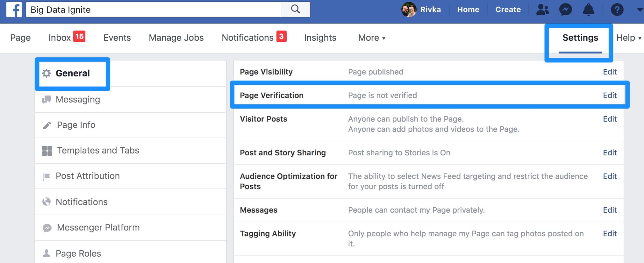Click the Big Data Ignite search field
Viewport: 644px width, 263px height.
pyautogui.click(x=154, y=10)
